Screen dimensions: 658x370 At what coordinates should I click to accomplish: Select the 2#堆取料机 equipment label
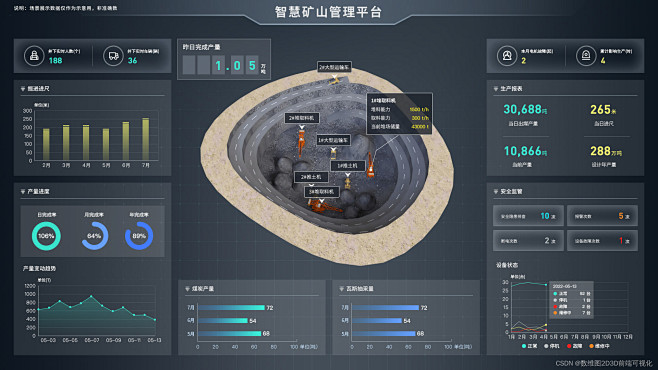coord(302,118)
